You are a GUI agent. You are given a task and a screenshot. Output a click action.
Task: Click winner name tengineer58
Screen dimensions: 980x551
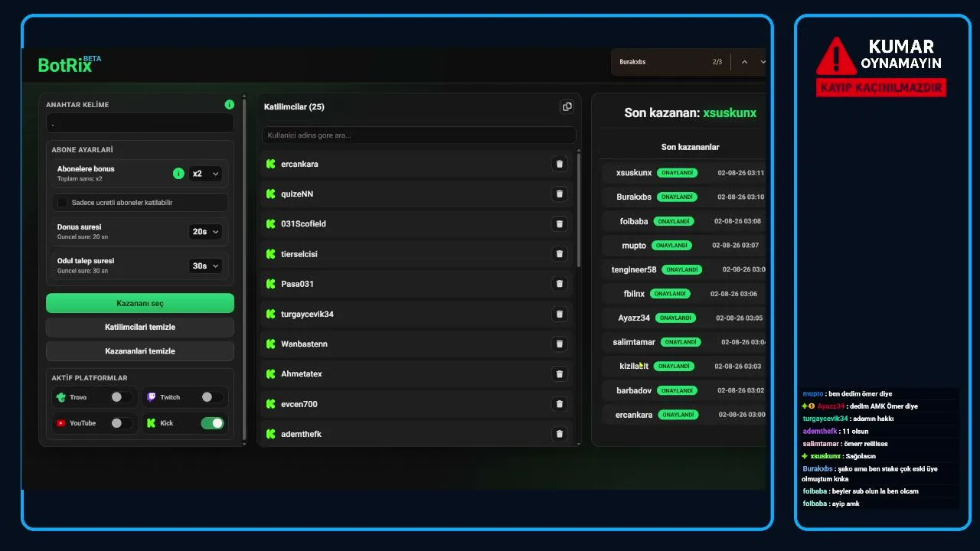[x=634, y=269]
